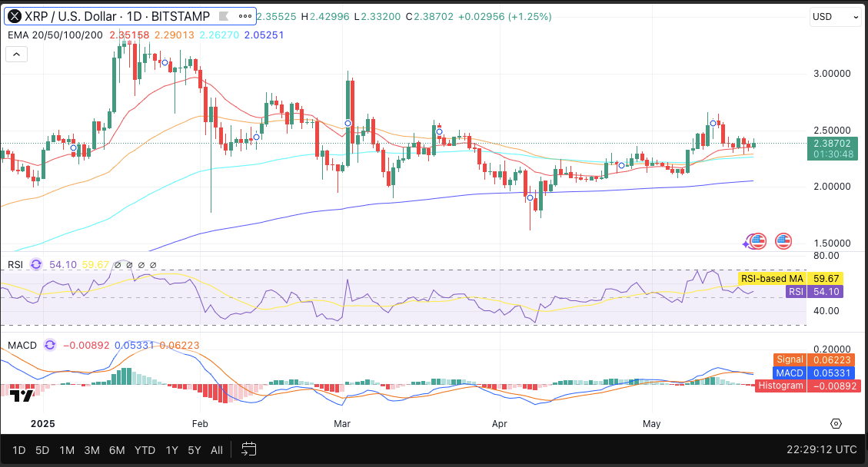
Task: Click the MACD title in the legend
Action: pos(22,346)
